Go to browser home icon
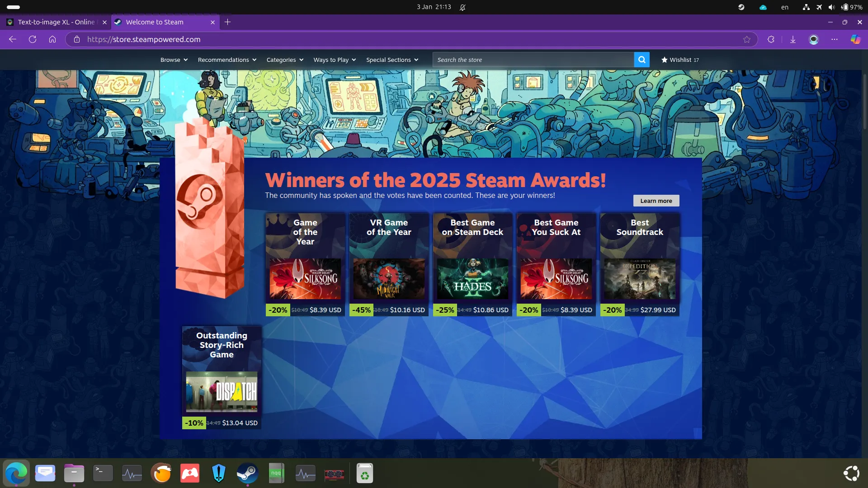Viewport: 868px width, 488px height. pyautogui.click(x=52, y=39)
